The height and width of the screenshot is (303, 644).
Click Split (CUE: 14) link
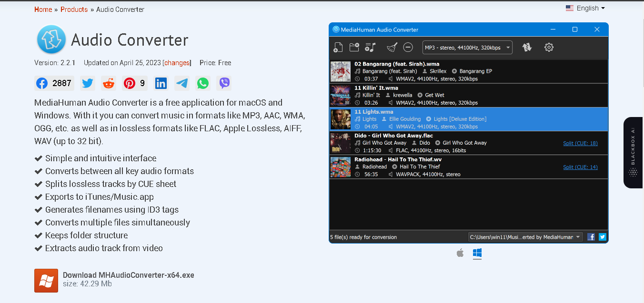580,167
